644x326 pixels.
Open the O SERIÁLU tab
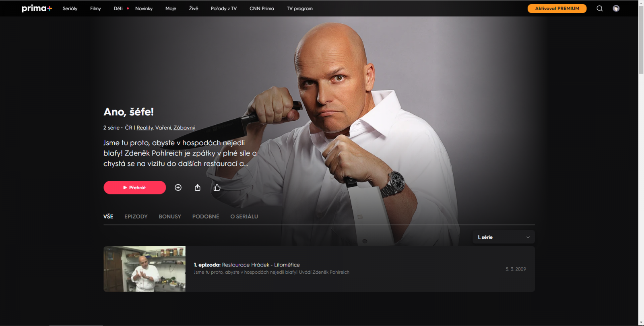pyautogui.click(x=244, y=217)
